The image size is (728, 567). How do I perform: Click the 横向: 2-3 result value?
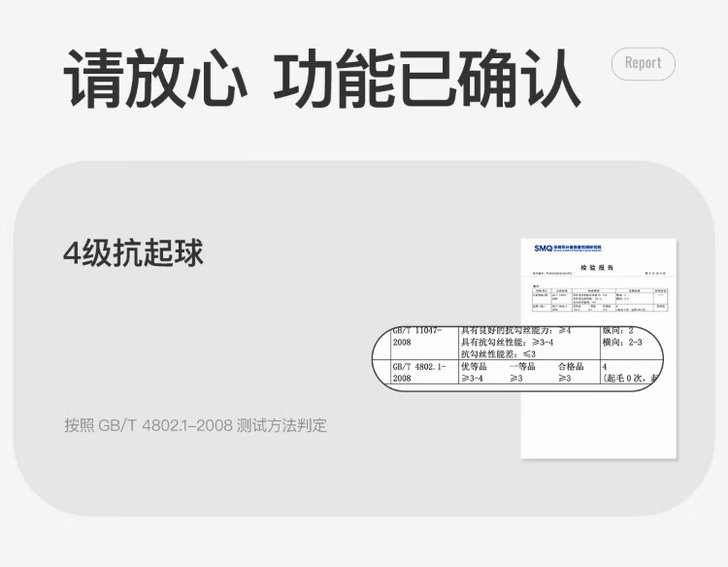622,343
